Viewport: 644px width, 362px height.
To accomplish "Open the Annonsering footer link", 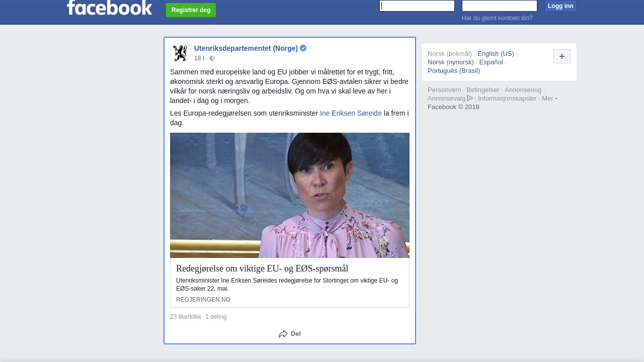I will (x=523, y=90).
